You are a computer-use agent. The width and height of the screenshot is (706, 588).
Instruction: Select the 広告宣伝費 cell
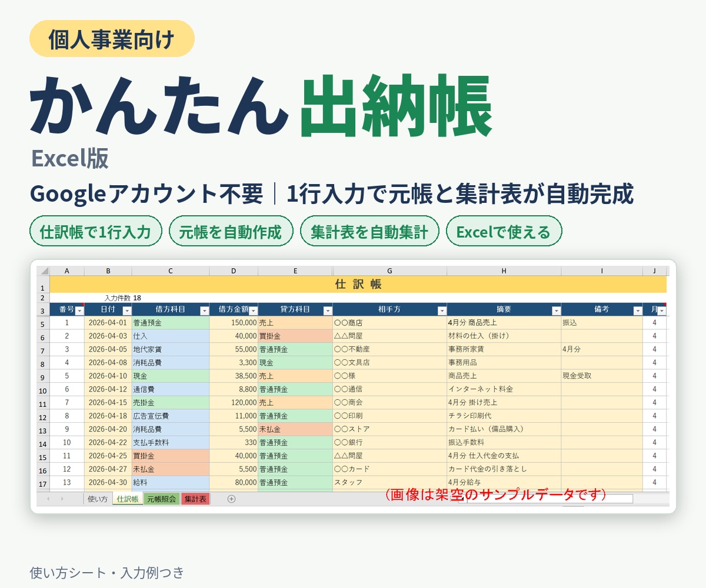click(x=171, y=416)
